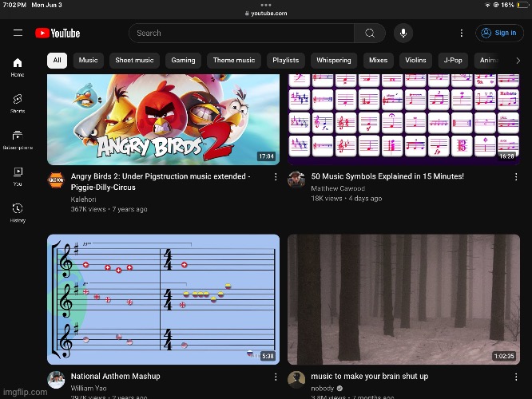Viewport: 532px width, 399px height.
Task: Open 50 Music Symbols video thumbnail
Action: point(403,120)
